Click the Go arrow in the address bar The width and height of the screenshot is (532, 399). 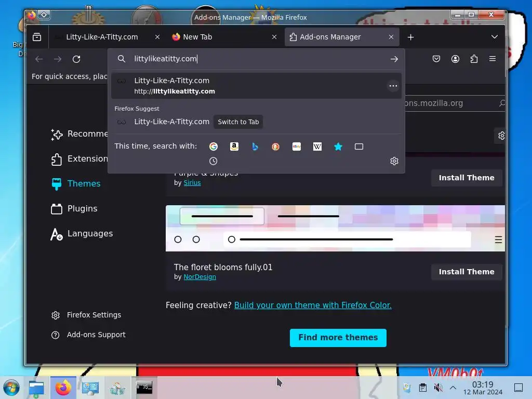click(x=394, y=59)
